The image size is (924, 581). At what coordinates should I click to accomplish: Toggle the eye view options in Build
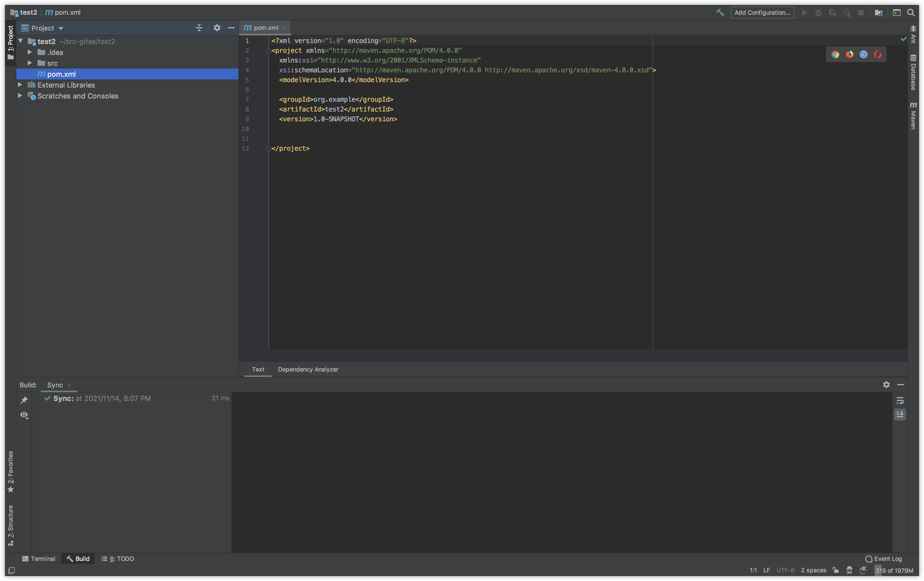pyautogui.click(x=24, y=415)
